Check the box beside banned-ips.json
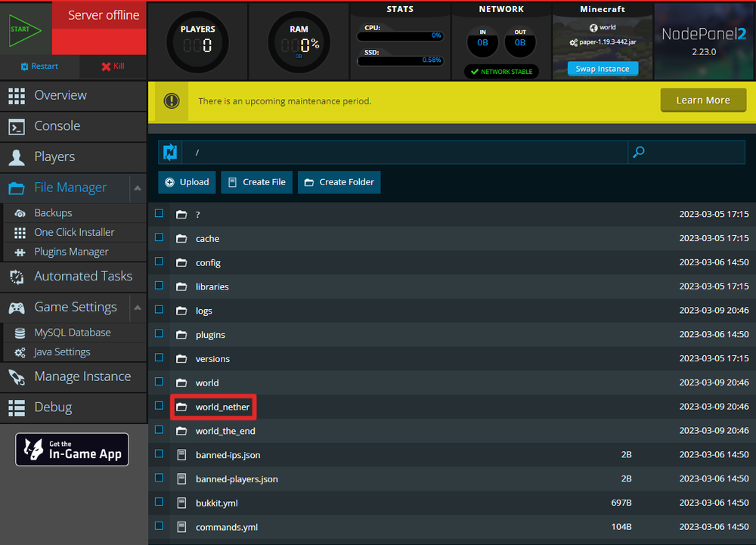Screen dimensions: 756x545 click(159, 454)
